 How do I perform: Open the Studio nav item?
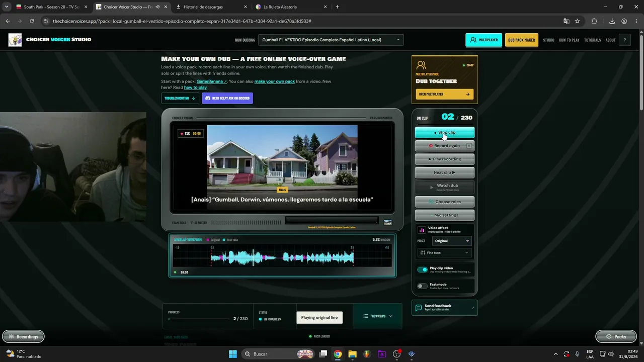[548, 40]
